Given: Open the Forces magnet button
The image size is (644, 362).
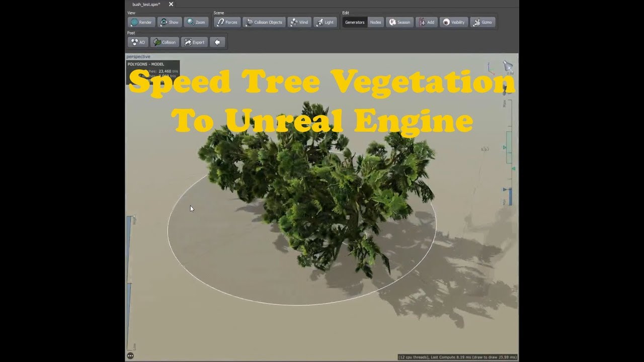Looking at the screenshot, I should (227, 22).
